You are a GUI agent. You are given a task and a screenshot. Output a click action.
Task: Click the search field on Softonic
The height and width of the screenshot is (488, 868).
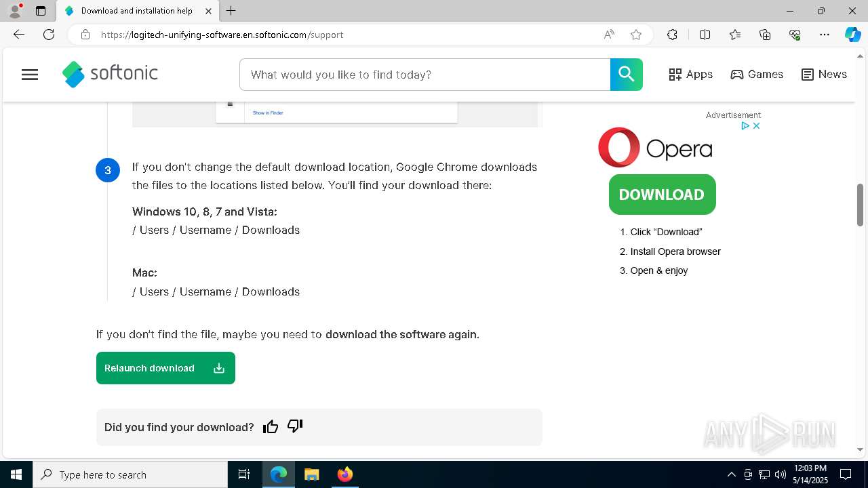click(x=425, y=75)
